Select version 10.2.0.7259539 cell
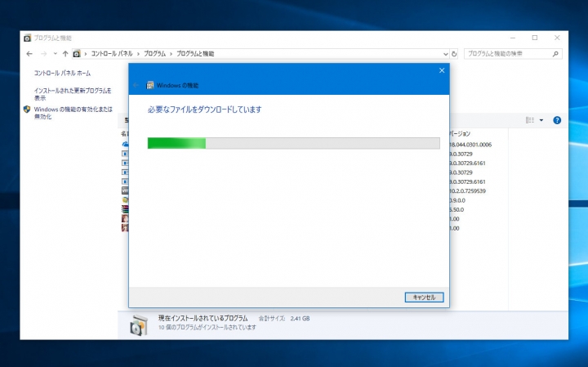The width and height of the screenshot is (588, 367). point(468,191)
